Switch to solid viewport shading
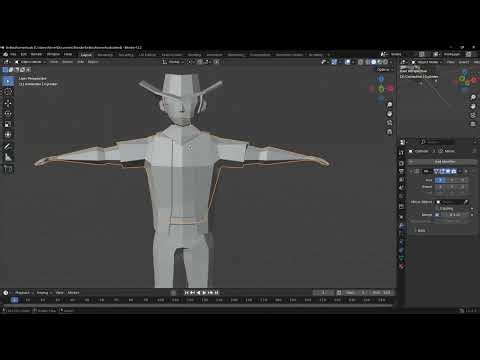Screen dimensions: 480x360 (374, 62)
